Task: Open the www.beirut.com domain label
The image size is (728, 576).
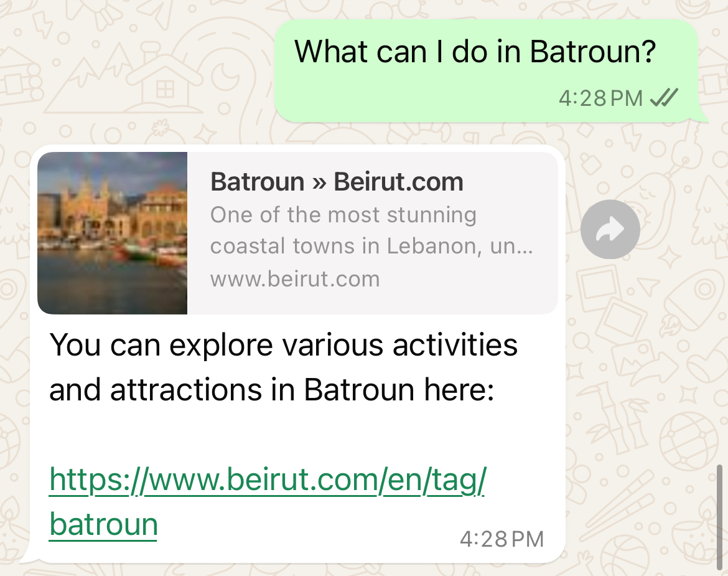Action: [x=296, y=279]
